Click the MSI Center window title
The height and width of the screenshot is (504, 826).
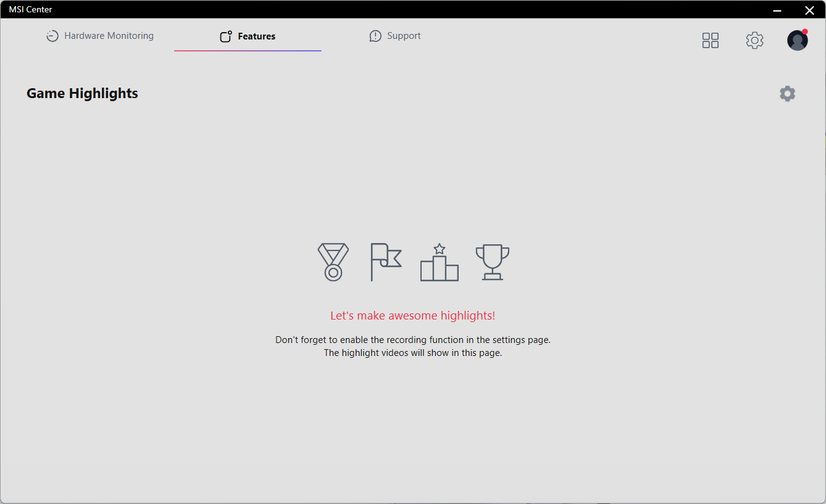(30, 9)
